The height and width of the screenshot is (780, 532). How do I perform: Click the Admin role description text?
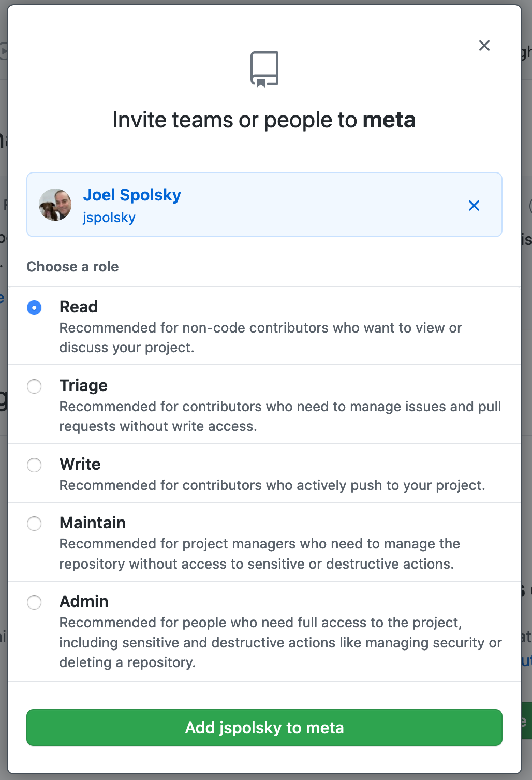click(x=280, y=642)
